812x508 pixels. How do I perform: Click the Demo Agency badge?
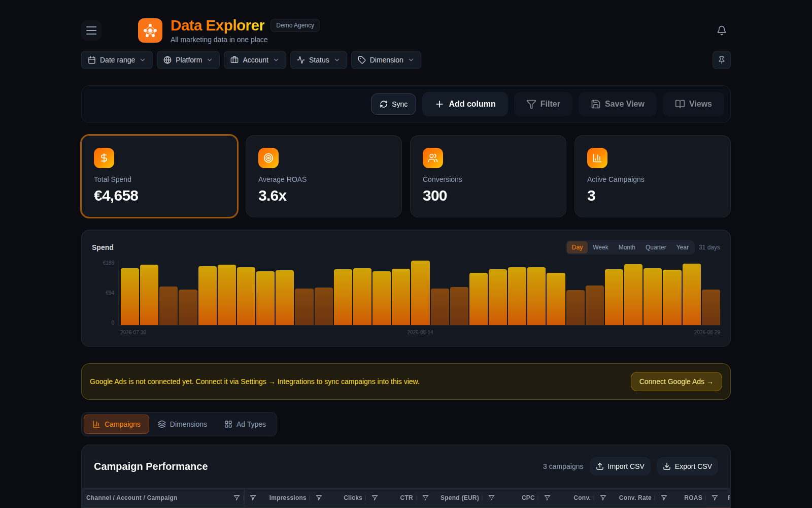click(x=295, y=25)
